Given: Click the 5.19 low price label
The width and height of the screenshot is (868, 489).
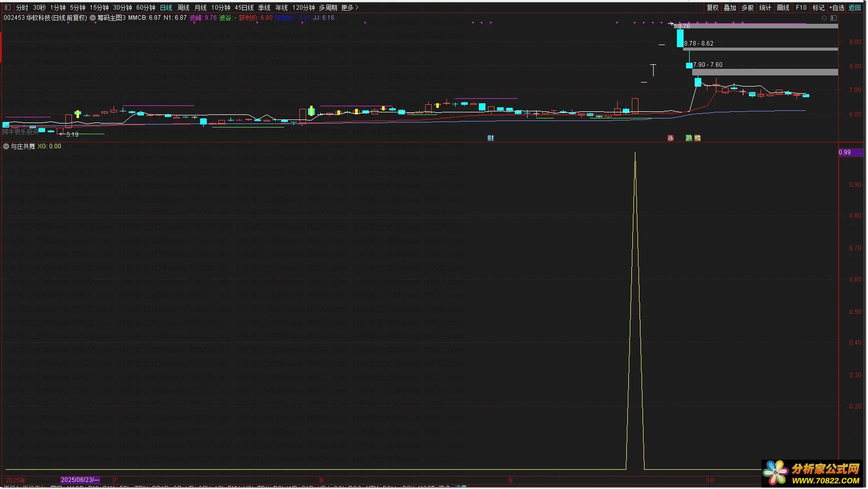Looking at the screenshot, I should 72,135.
